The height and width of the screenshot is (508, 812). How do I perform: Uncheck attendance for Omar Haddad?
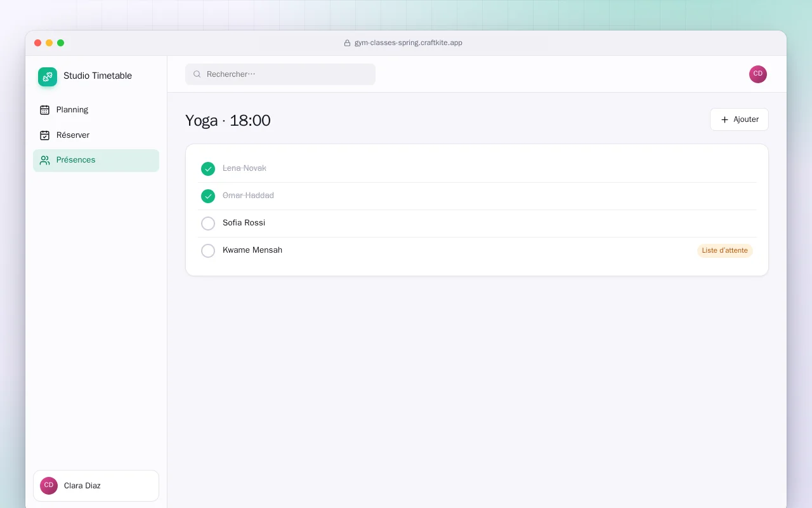coord(208,196)
